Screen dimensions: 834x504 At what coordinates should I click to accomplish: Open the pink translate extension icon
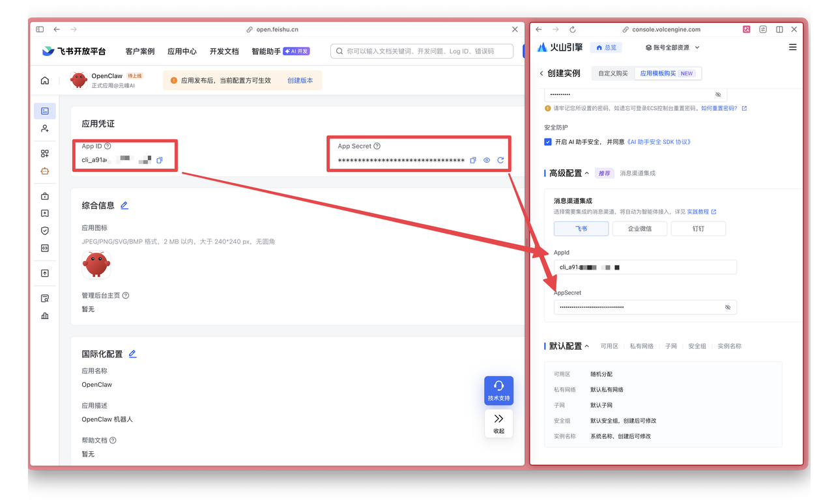pos(747,29)
